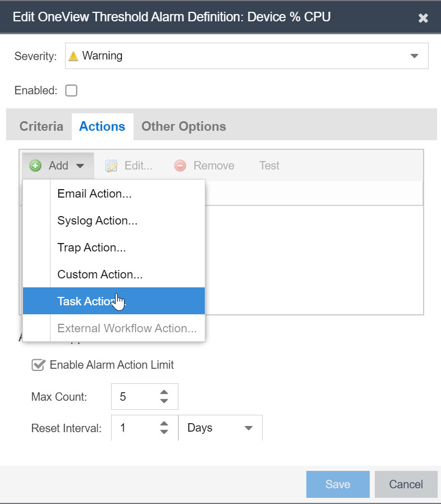Collapse the Add dropdown arrow
Image resolution: width=441 pixels, height=504 pixels.
[80, 166]
